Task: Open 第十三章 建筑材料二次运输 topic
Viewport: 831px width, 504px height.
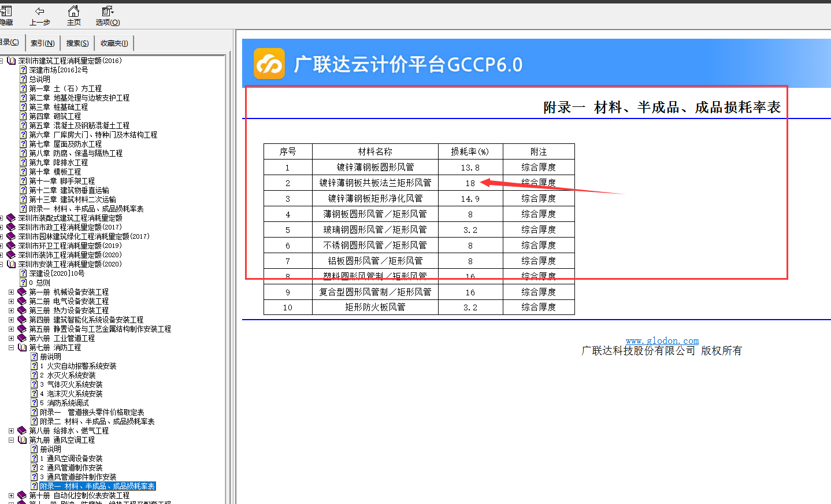Action: tap(72, 199)
